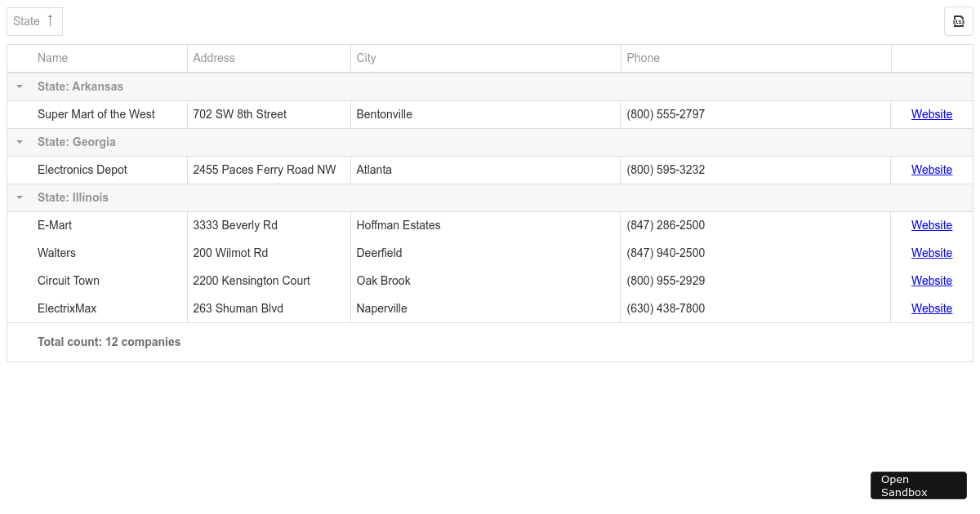Collapse the State: Illinois group
This screenshot has height=514, width=980.
[x=19, y=197]
